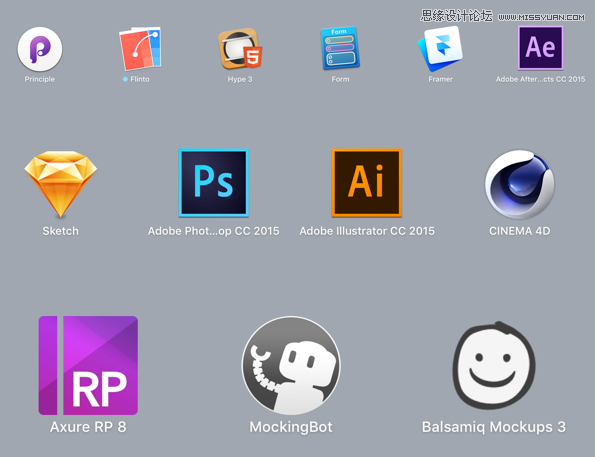Viewport: 595px width, 457px height.
Task: Click the "Form" label under the icon
Action: click(x=340, y=79)
